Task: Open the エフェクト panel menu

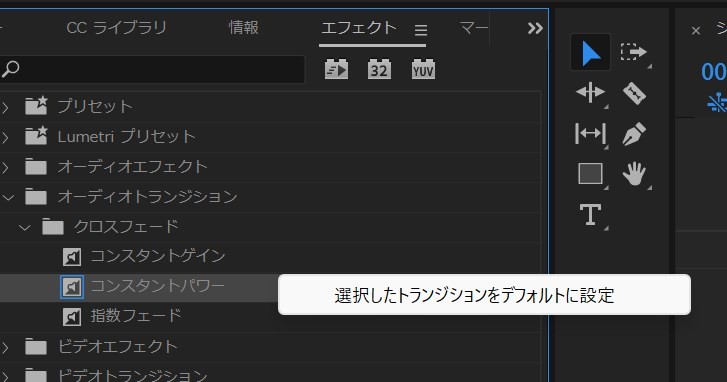Action: pos(421,30)
